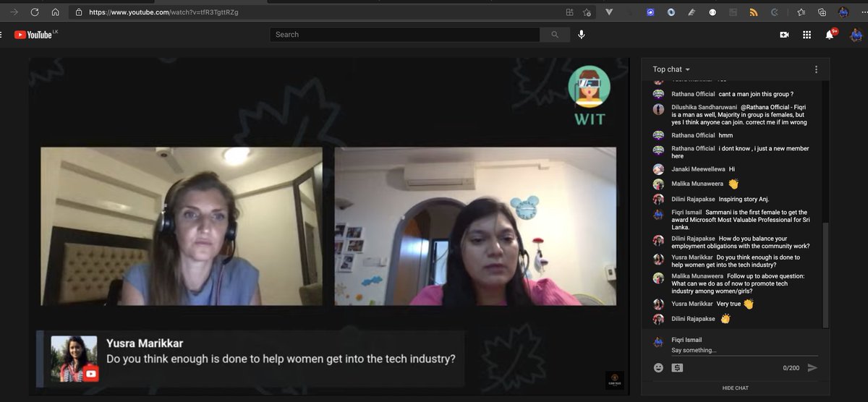The height and width of the screenshot is (402, 868).
Task: Click the V-shaped extension icon
Action: [x=609, y=12]
